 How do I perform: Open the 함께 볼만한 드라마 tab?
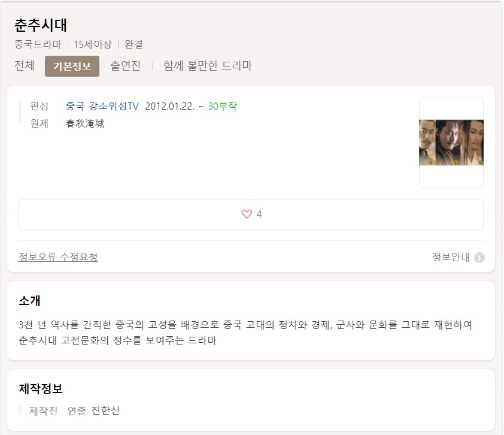[x=208, y=66]
